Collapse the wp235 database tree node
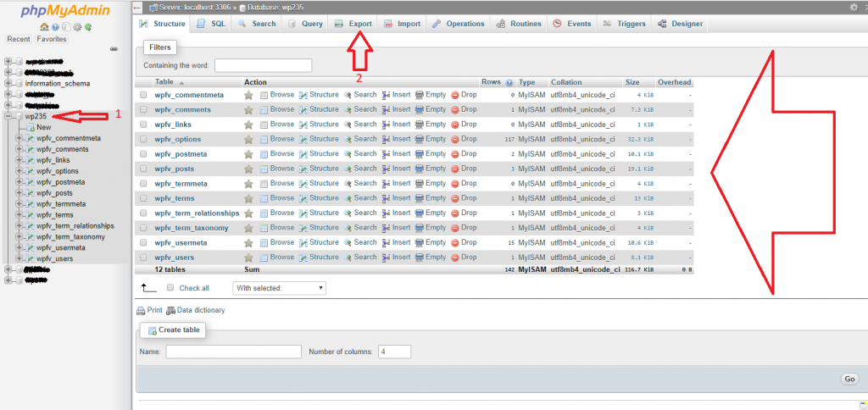The width and height of the screenshot is (868, 410). (8, 116)
